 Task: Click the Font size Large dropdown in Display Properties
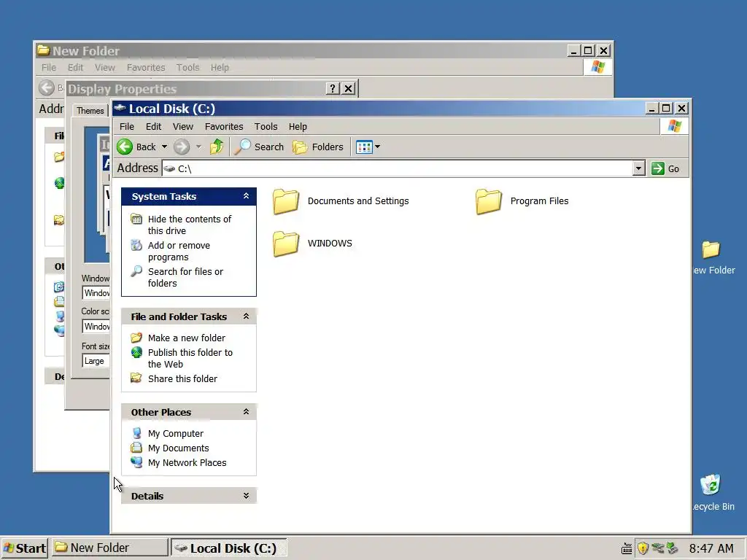96,361
